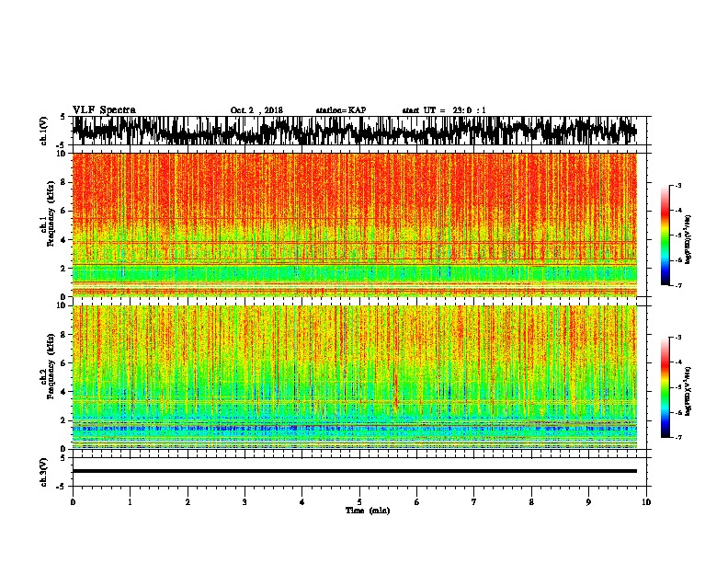Click the time axis tick label "10"
The height and width of the screenshot is (563, 728).
click(x=646, y=502)
